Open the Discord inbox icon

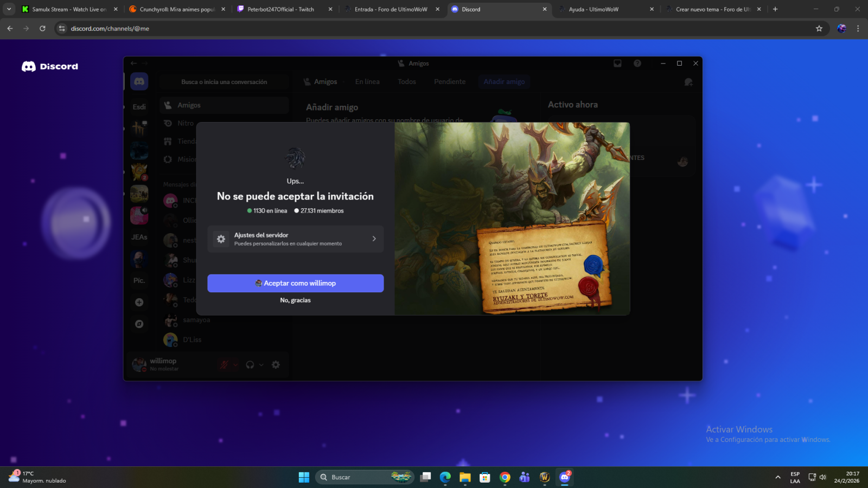[x=617, y=63]
